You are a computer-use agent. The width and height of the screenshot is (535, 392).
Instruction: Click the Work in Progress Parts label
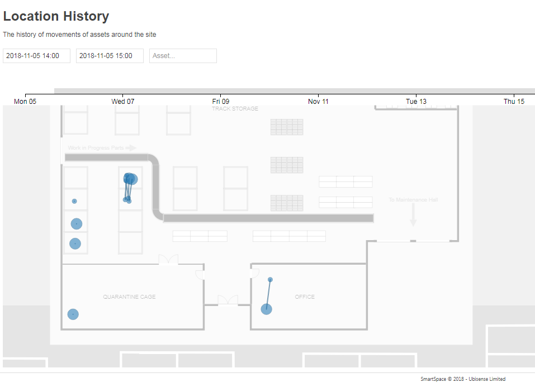(96, 148)
